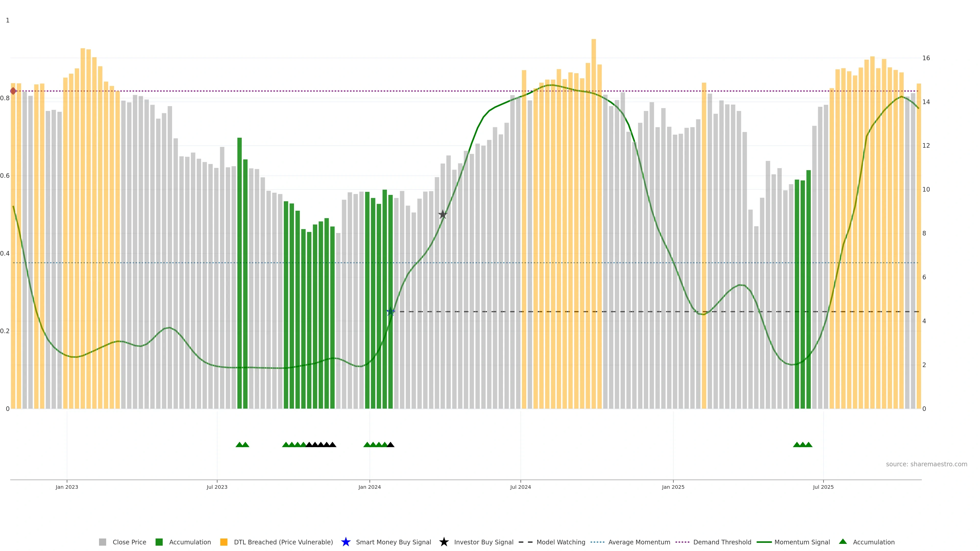Viewport: 980px width, 551px height.
Task: Click Smart Money Buy Signal legend star
Action: point(346,542)
